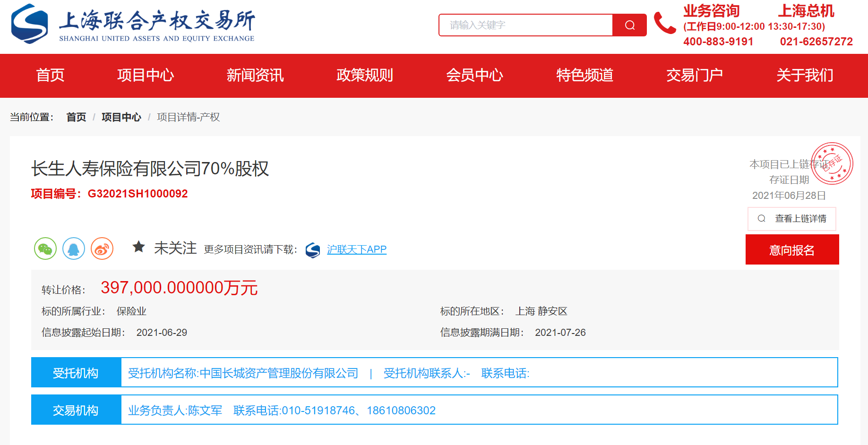Open the 特色频道 navigation menu item
The width and height of the screenshot is (868, 445).
[585, 75]
